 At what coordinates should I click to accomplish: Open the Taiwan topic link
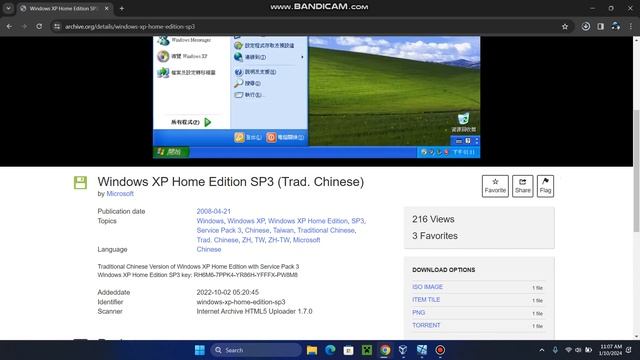pyautogui.click(x=283, y=230)
